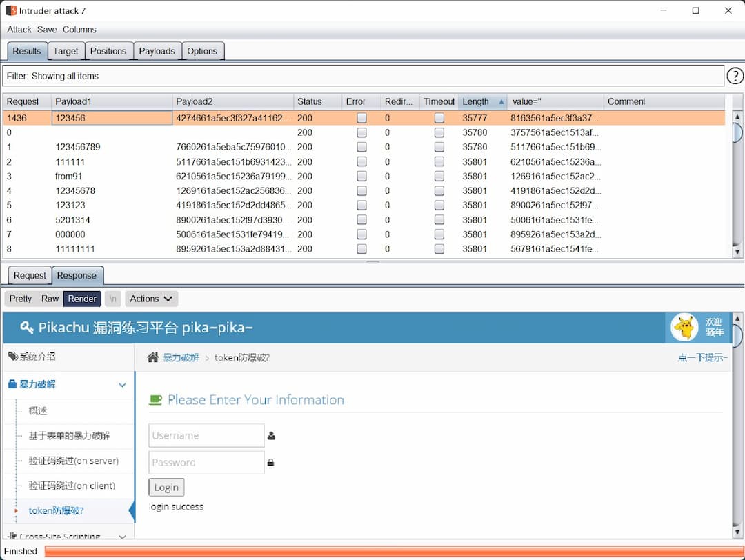Viewport: 745px width, 560px height.
Task: Open the Columns menu
Action: [79, 30]
